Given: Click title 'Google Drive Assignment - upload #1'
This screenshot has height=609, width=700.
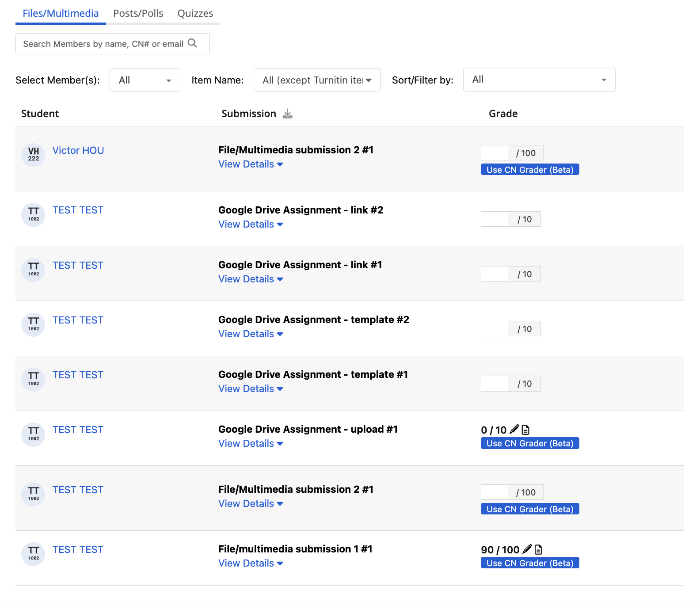Looking at the screenshot, I should [x=308, y=429].
